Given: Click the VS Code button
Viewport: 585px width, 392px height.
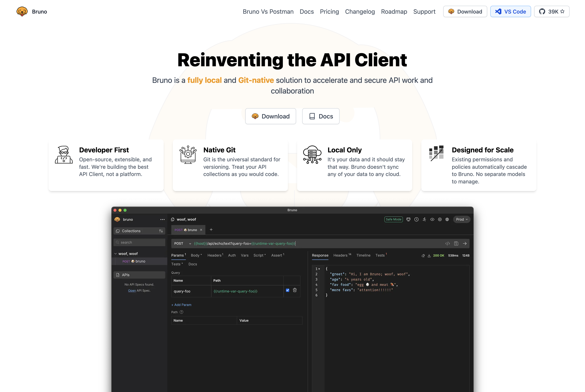Looking at the screenshot, I should 510,11.
